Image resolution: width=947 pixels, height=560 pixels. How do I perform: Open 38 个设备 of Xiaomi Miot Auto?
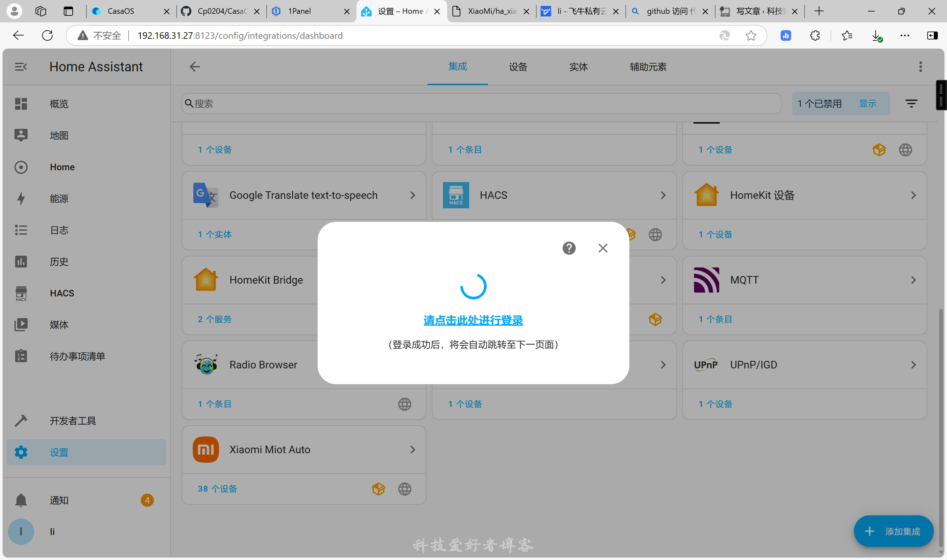[217, 489]
